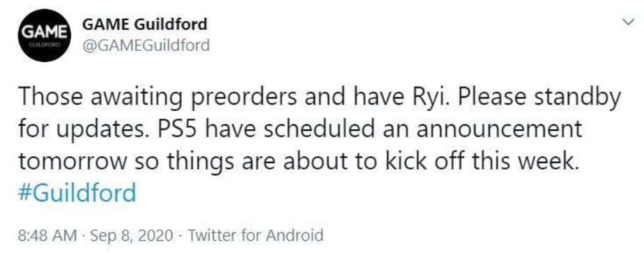Open the 8:48 AM timestamp link
644x254 pixels.
(47, 236)
